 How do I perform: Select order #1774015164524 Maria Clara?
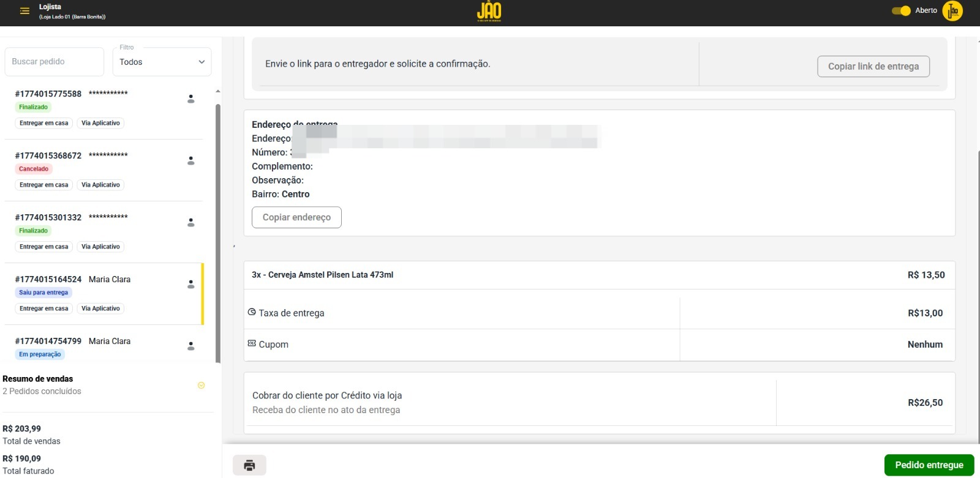(x=104, y=294)
